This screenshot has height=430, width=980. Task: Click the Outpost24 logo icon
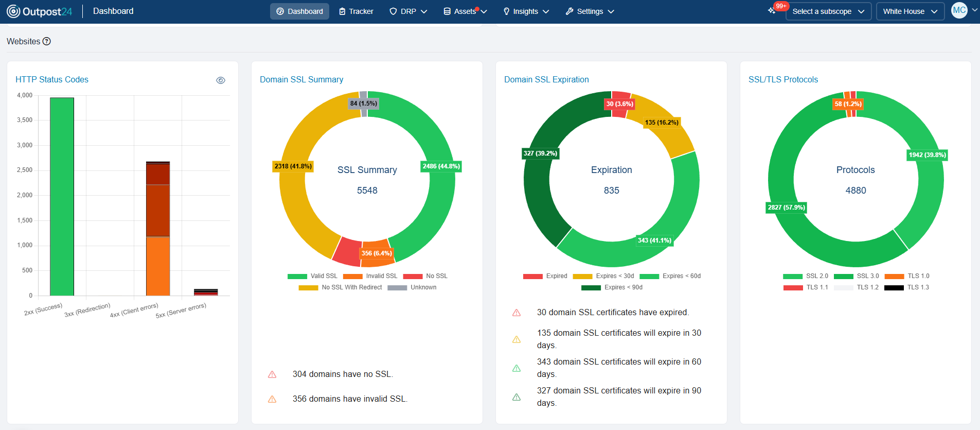click(13, 11)
